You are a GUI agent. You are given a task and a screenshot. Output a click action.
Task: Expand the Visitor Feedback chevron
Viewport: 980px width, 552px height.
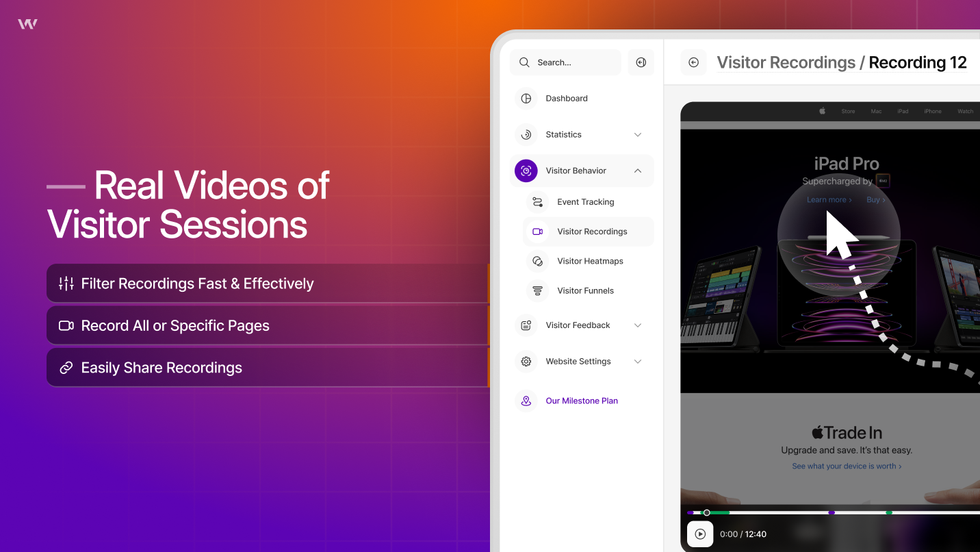tap(638, 325)
